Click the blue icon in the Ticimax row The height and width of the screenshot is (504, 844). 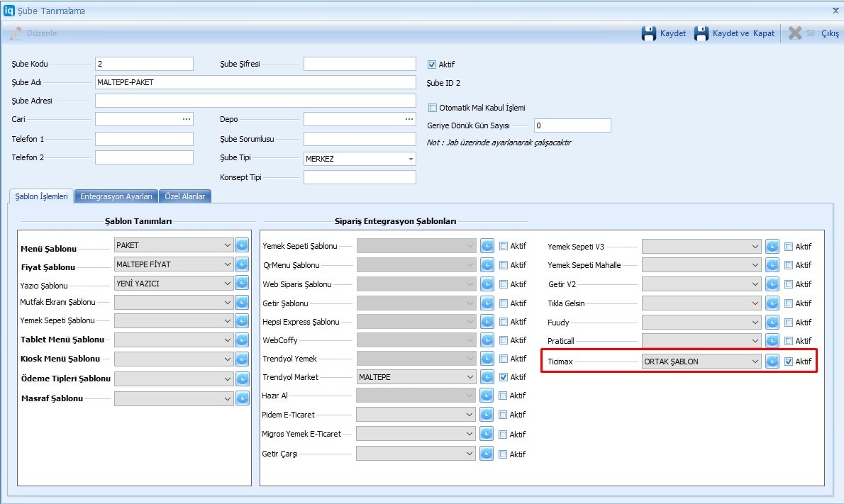(772, 362)
